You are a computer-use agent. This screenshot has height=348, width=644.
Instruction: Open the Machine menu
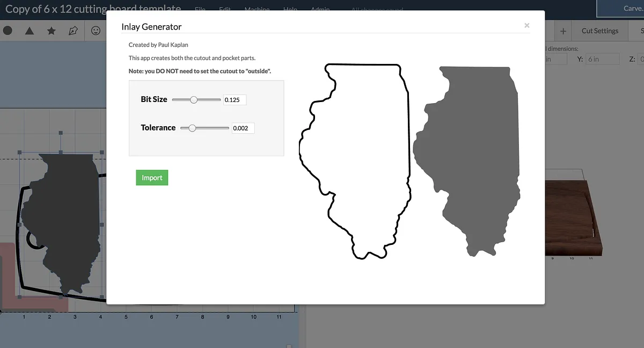(x=257, y=10)
